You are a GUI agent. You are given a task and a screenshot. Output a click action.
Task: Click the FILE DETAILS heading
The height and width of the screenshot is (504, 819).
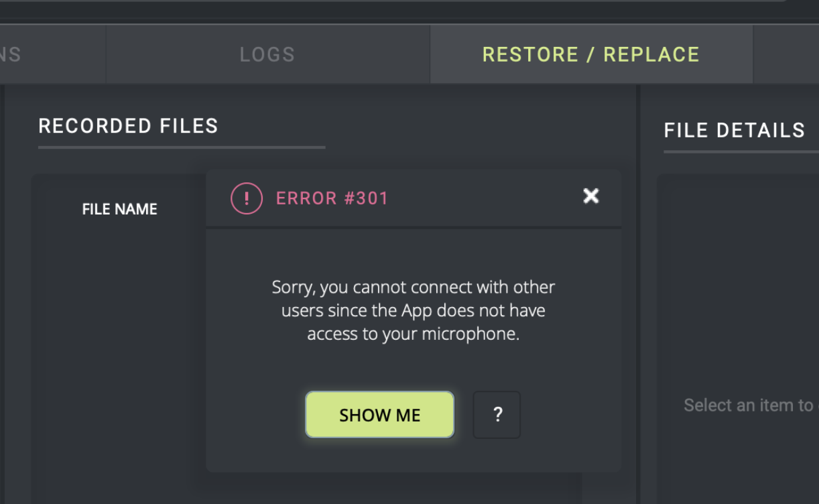(734, 130)
